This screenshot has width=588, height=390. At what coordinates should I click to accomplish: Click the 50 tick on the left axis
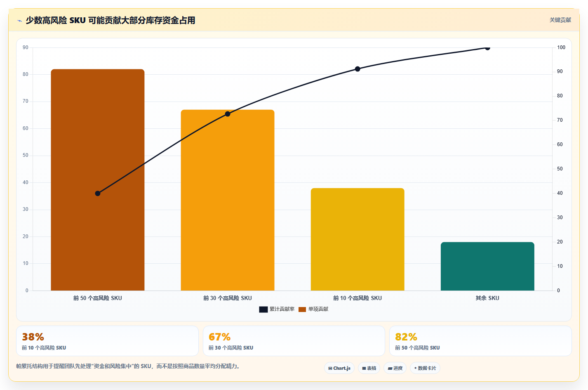click(x=26, y=155)
